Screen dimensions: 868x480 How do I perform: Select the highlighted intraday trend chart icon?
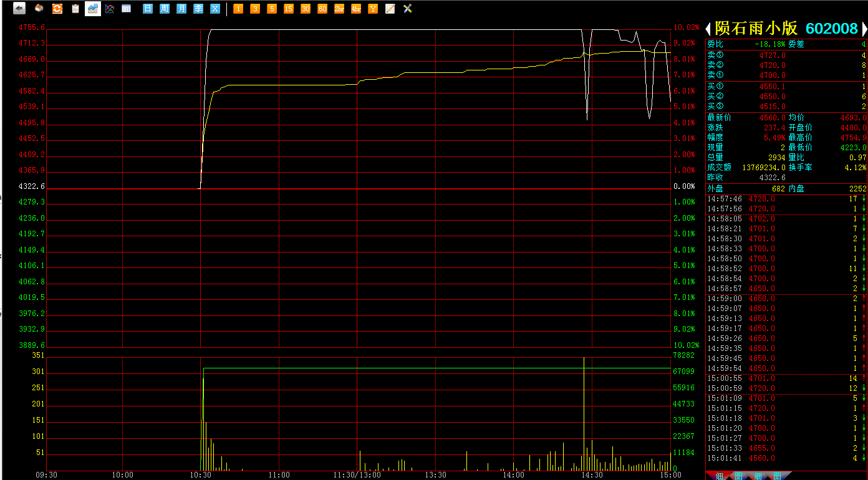click(x=93, y=9)
